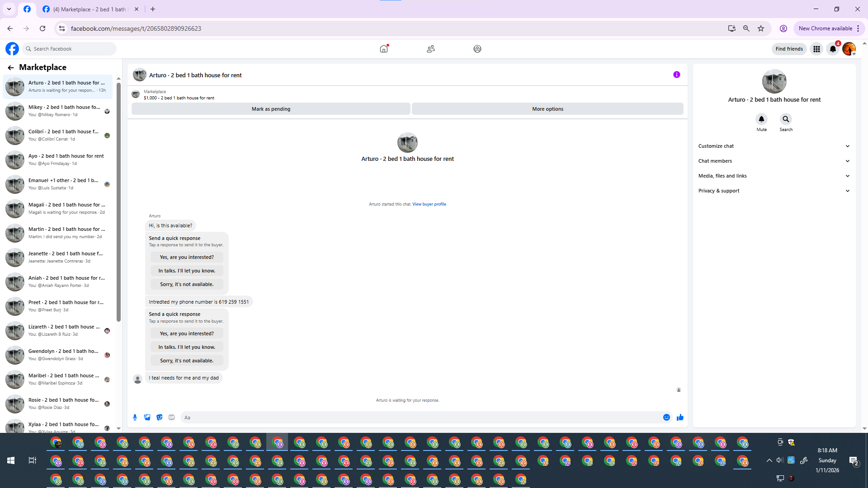Click the Search Facebook field
This screenshot has width=868, height=488.
point(69,49)
